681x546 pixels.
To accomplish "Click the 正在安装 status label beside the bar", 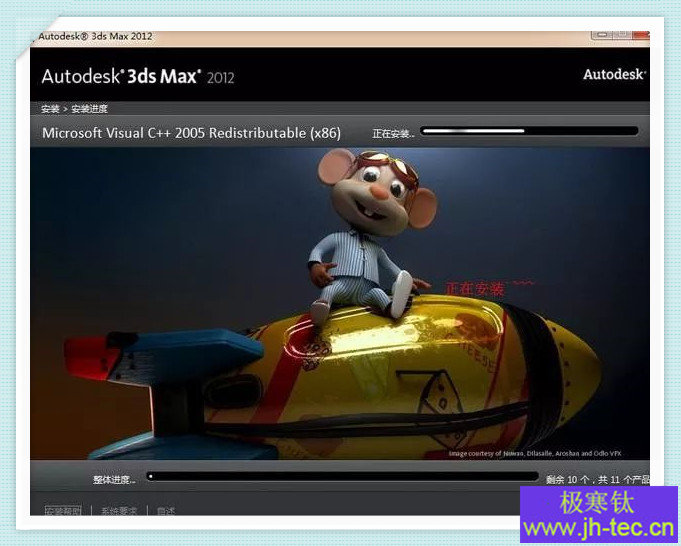I will 393,134.
